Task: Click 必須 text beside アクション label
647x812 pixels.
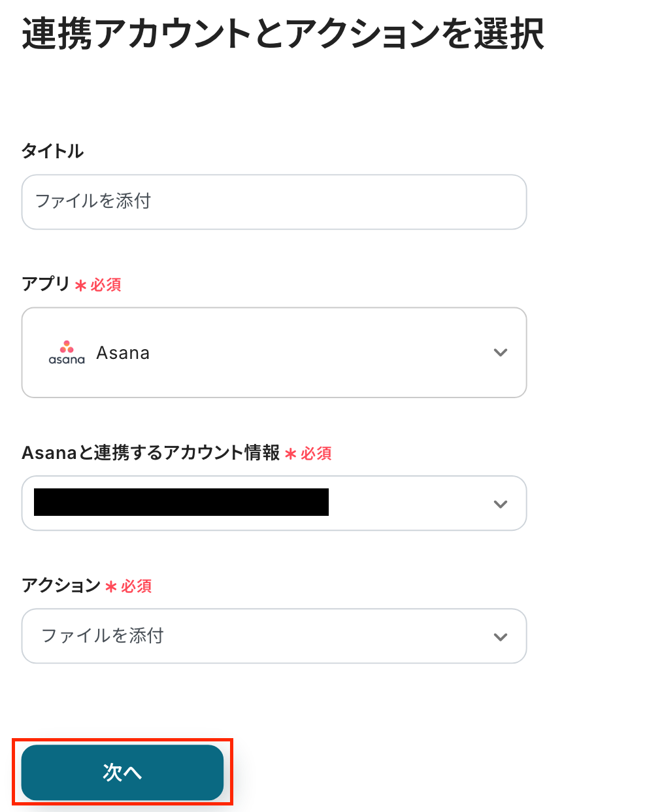Action: 137,586
